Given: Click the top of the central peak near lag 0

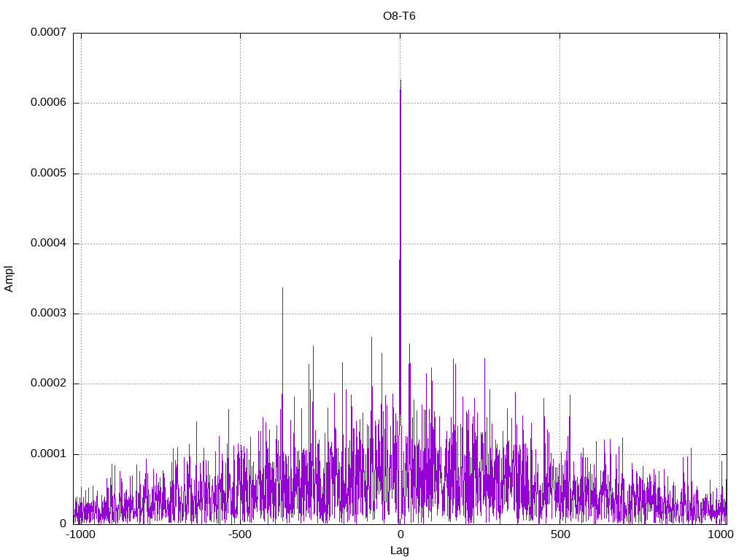Looking at the screenshot, I should pos(400,80).
